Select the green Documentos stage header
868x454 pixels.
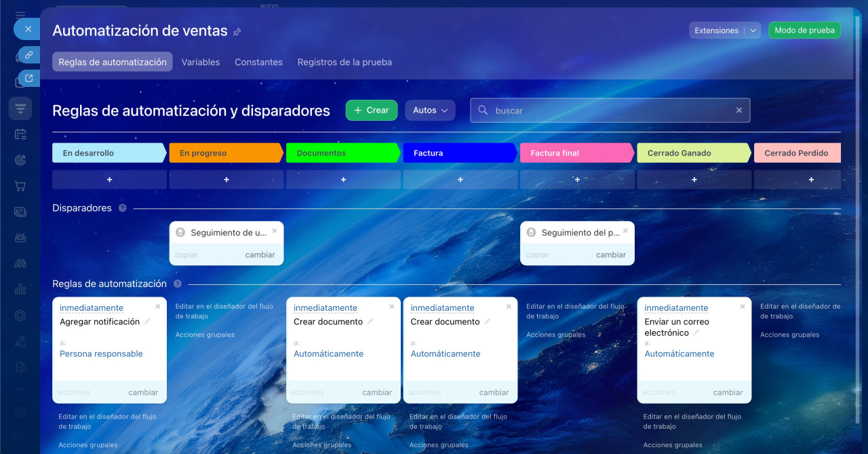[x=343, y=153]
